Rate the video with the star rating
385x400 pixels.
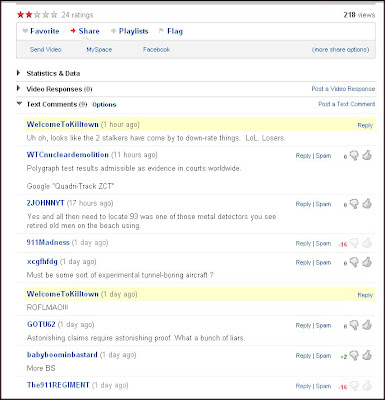tap(37, 15)
